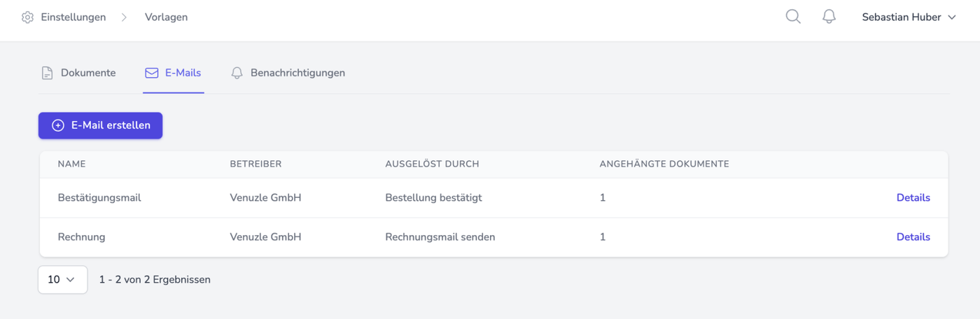Click the plus circle icon on create button
This screenshot has height=319, width=980.
[58, 126]
